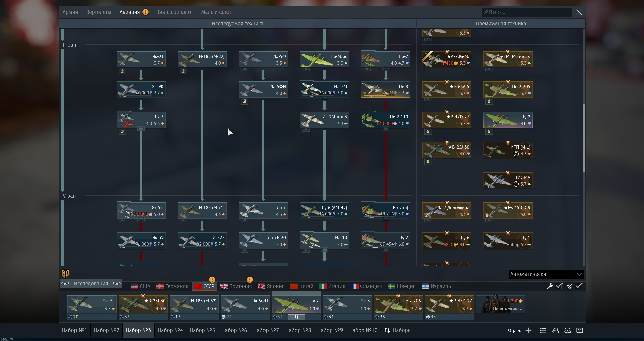The height and width of the screenshot is (341, 644).
Task: Switch to the Вертолёты tab
Action: tap(99, 12)
